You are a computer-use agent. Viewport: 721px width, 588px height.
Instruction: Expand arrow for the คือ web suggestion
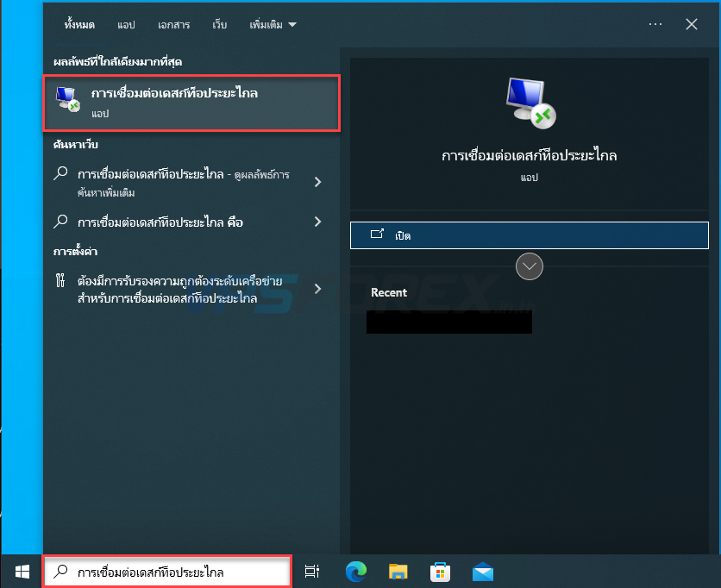point(317,222)
